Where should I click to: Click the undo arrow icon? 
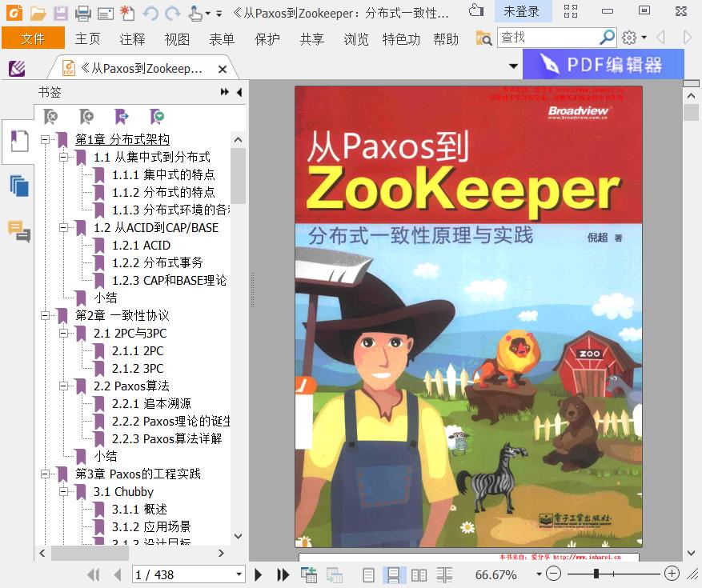[x=150, y=14]
